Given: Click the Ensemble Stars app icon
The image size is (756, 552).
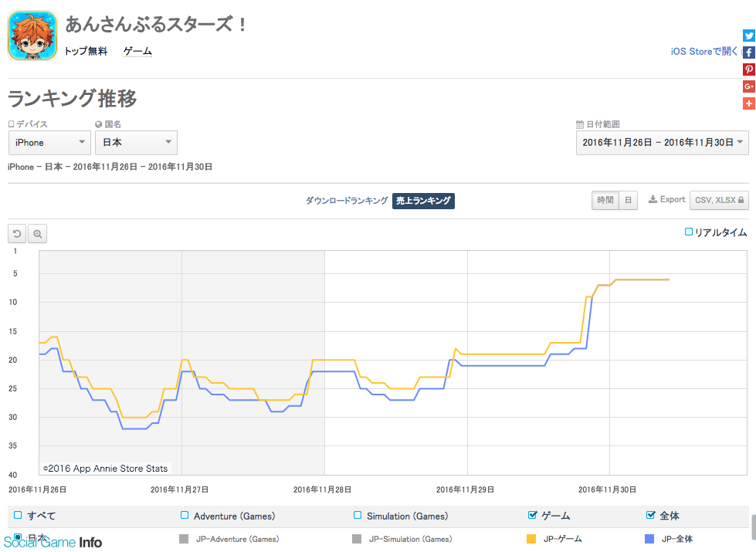Looking at the screenshot, I should point(32,36).
